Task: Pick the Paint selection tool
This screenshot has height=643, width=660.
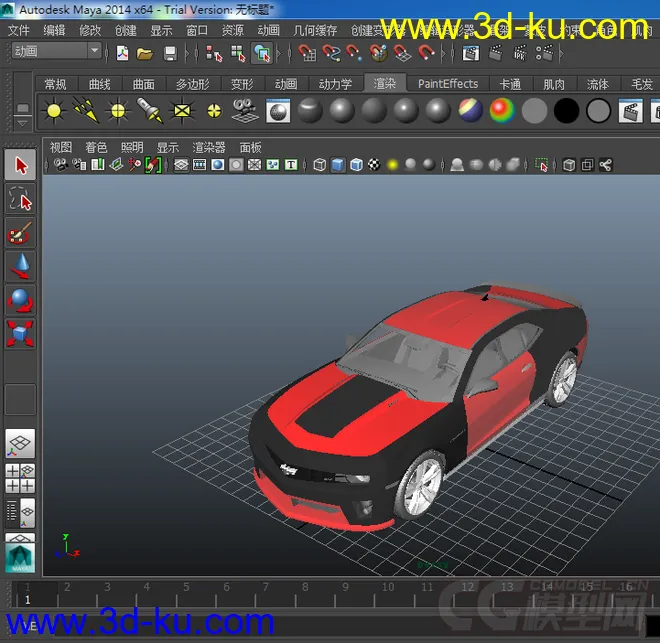Action: click(20, 234)
